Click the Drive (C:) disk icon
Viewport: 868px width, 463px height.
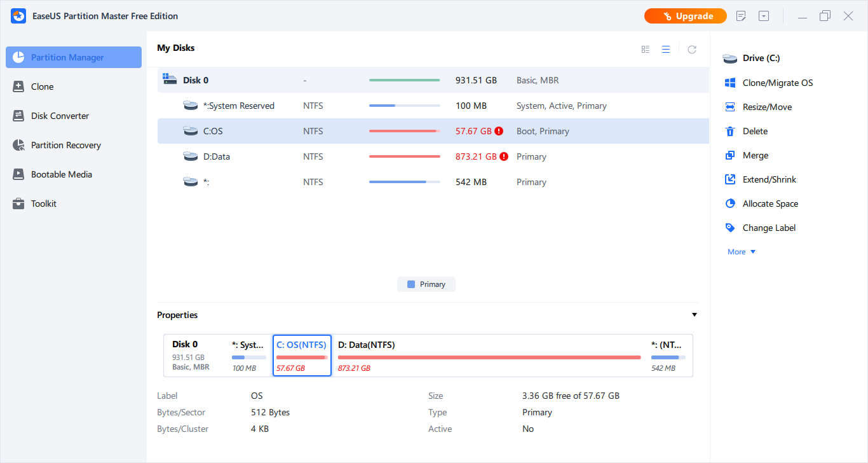730,59
